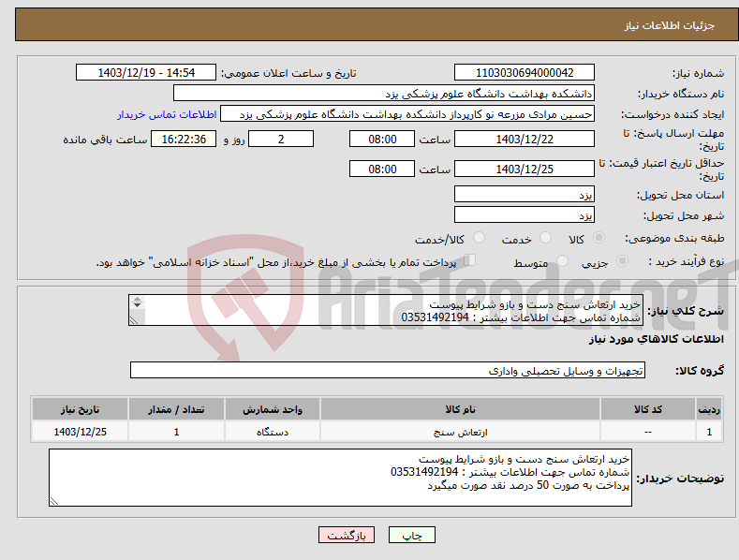Click the row number cell 1 in ردیف column
Viewport: 739px width, 560px height.
click(709, 432)
